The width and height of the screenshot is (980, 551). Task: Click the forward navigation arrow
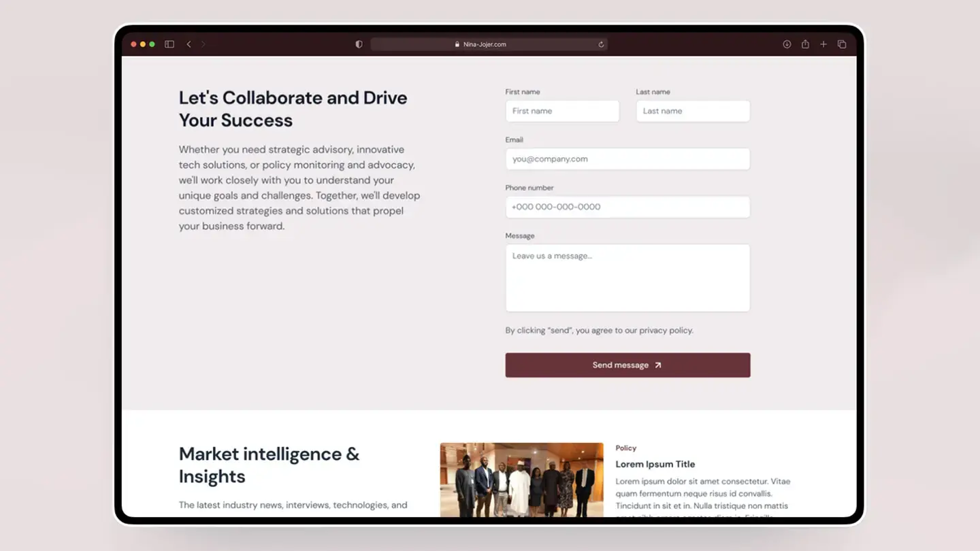click(x=203, y=44)
